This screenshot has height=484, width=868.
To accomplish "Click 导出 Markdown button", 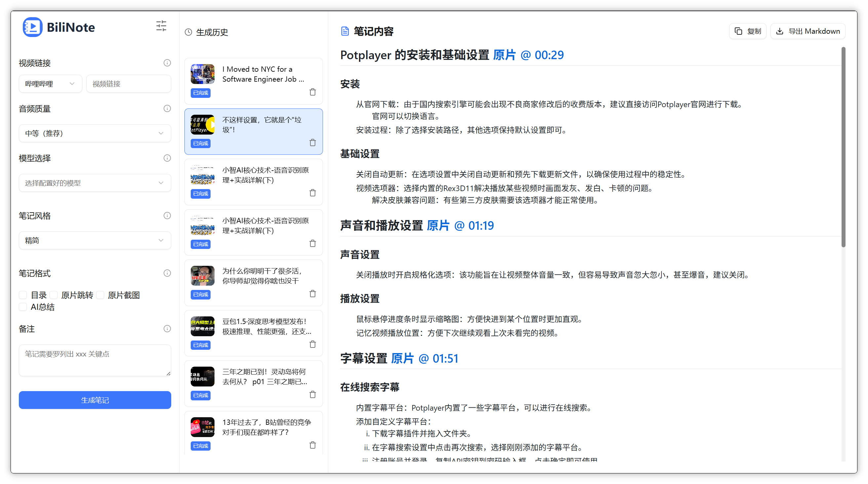I will tap(808, 31).
